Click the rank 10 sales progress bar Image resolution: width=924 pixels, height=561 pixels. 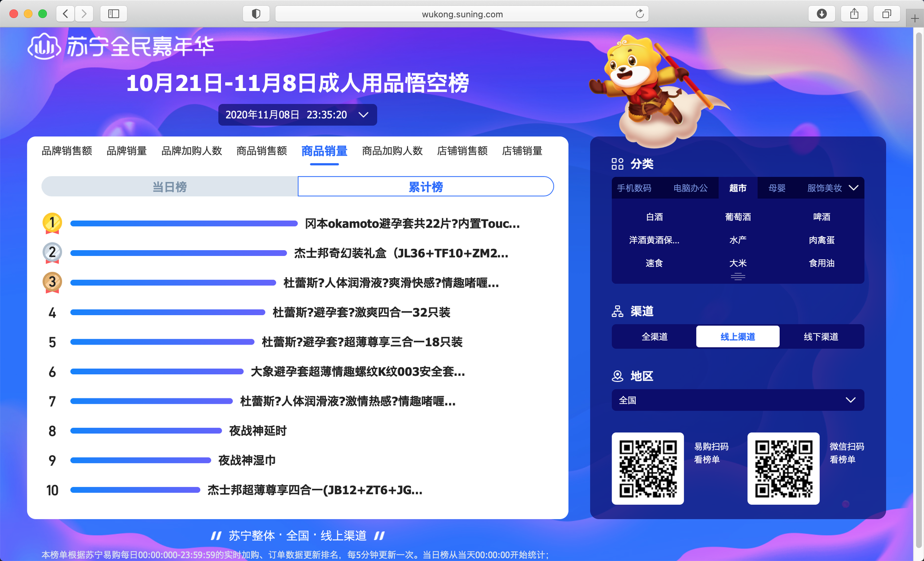tap(135, 490)
